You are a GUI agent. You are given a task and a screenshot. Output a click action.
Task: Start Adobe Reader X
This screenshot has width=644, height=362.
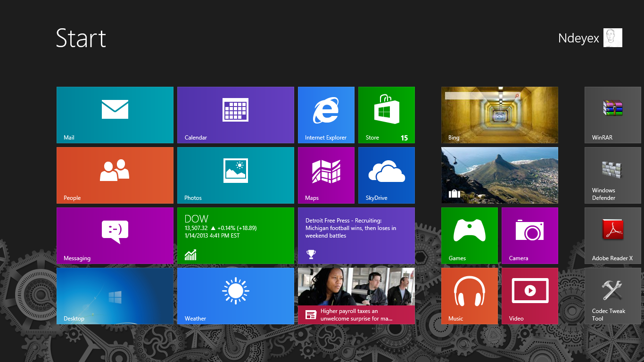click(612, 235)
